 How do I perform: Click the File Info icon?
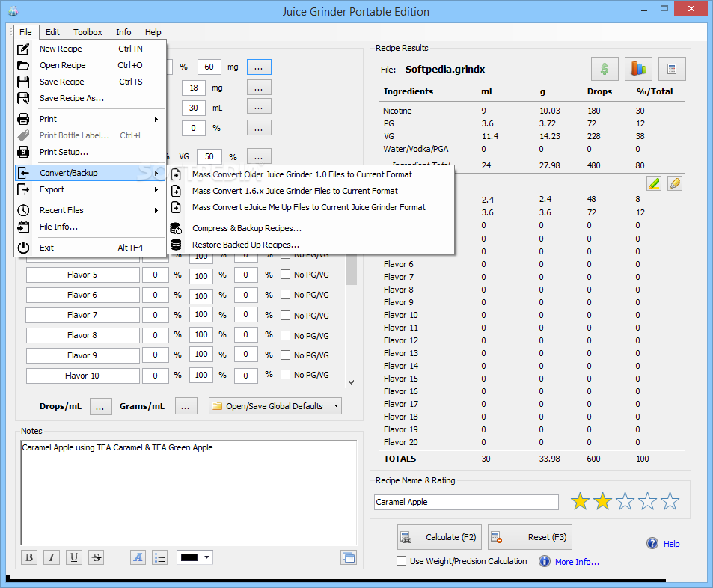pos(23,227)
